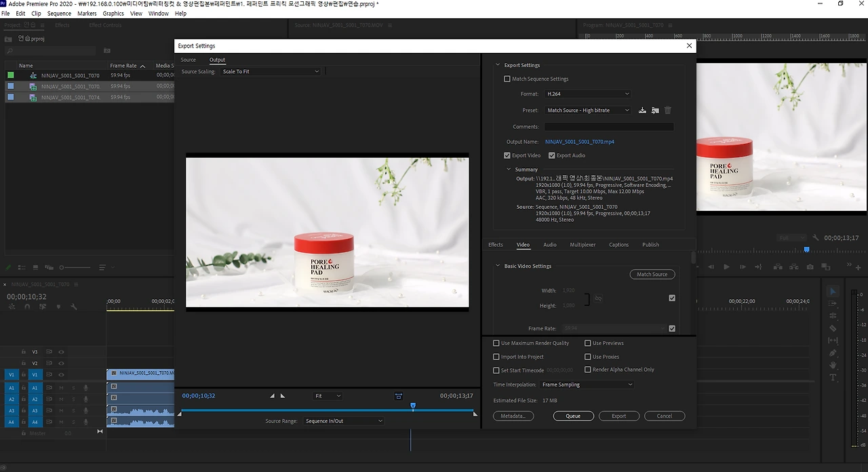Open the Metadata dialog

pyautogui.click(x=513, y=416)
